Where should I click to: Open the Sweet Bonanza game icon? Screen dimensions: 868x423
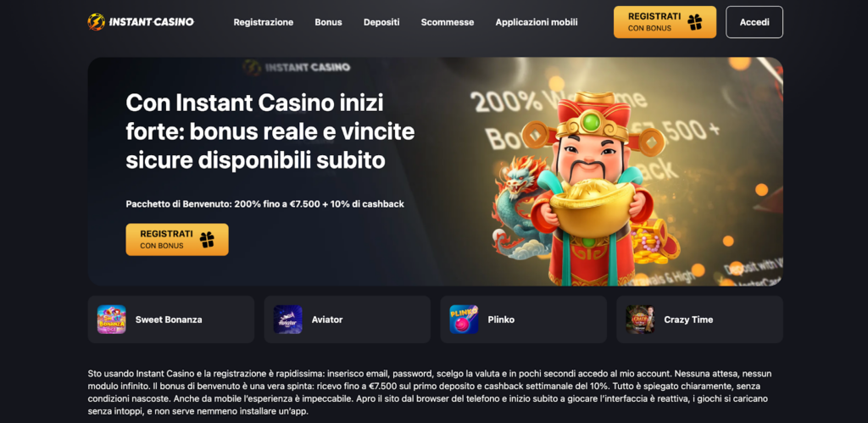(111, 320)
